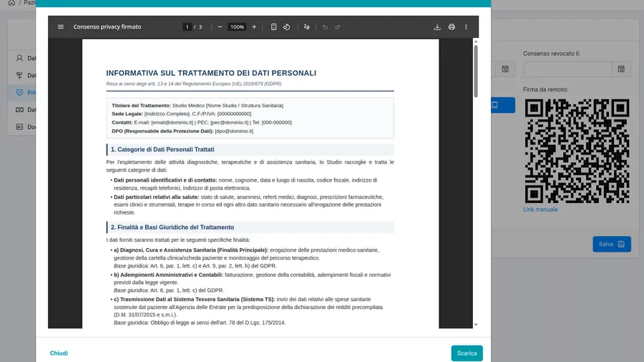Click the Sede Legale line
This screenshot has width=644, height=362.
(181, 114)
